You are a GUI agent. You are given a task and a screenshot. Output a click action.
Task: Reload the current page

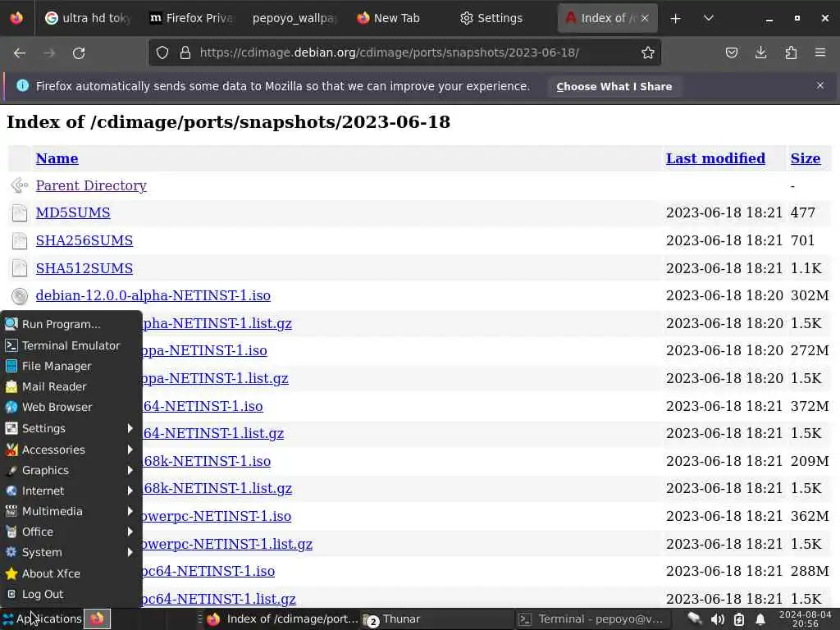point(79,52)
